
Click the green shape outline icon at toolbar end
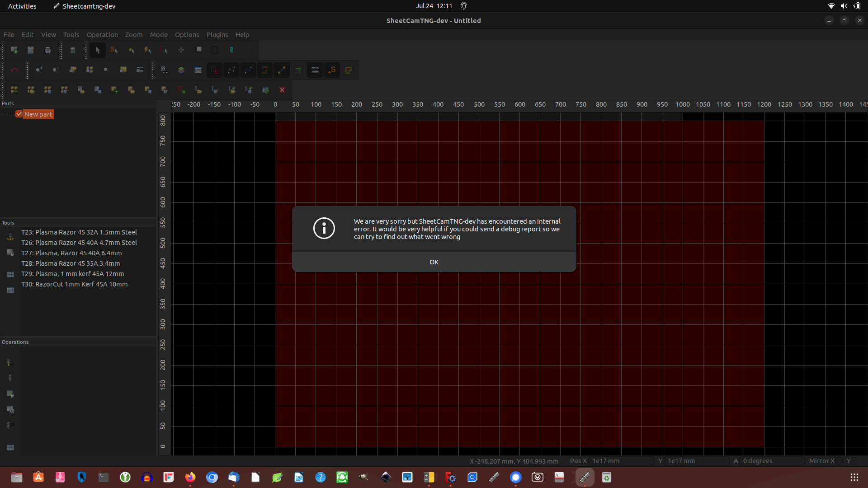[349, 70]
